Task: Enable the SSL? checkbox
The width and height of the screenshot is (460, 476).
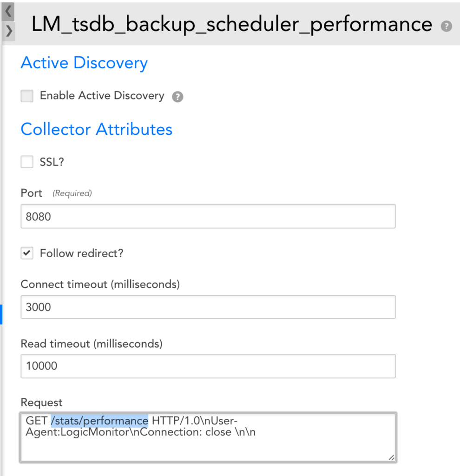Action: click(27, 162)
